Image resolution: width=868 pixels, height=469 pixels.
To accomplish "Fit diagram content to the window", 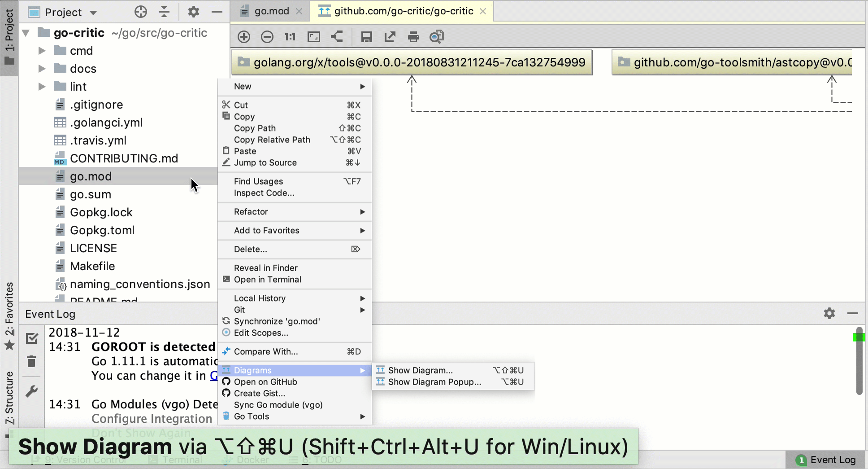I will (x=313, y=36).
